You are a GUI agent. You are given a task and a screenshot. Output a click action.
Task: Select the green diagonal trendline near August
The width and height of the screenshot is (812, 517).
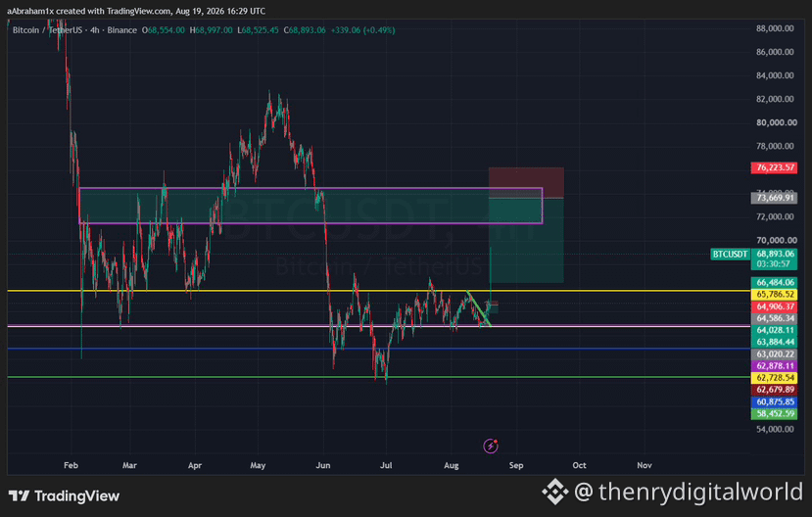[x=479, y=309]
